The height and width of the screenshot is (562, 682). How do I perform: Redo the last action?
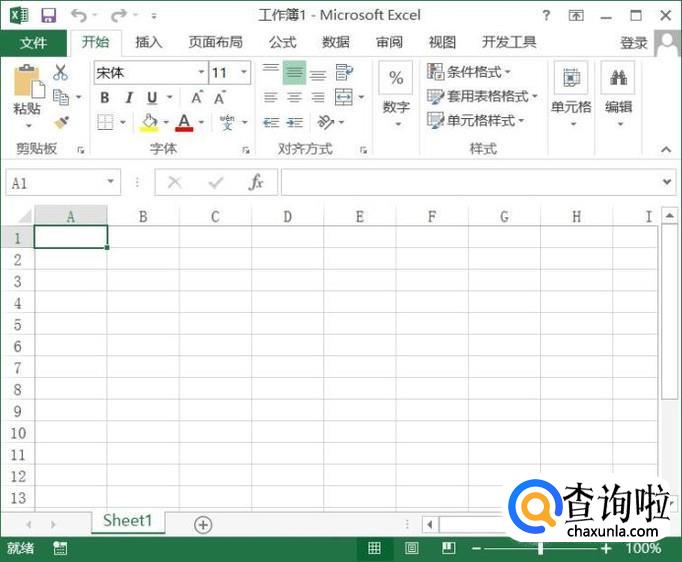pos(118,16)
